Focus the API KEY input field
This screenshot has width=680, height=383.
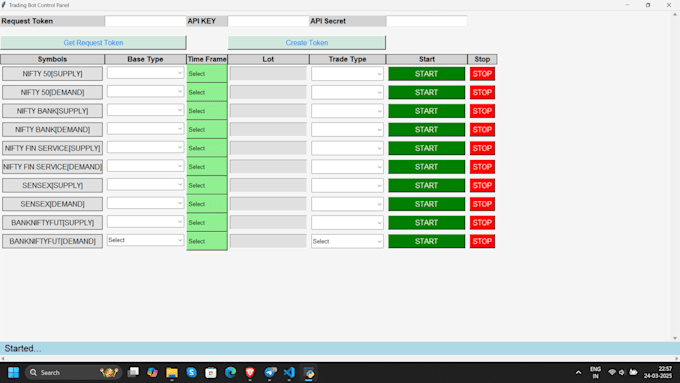click(x=268, y=21)
